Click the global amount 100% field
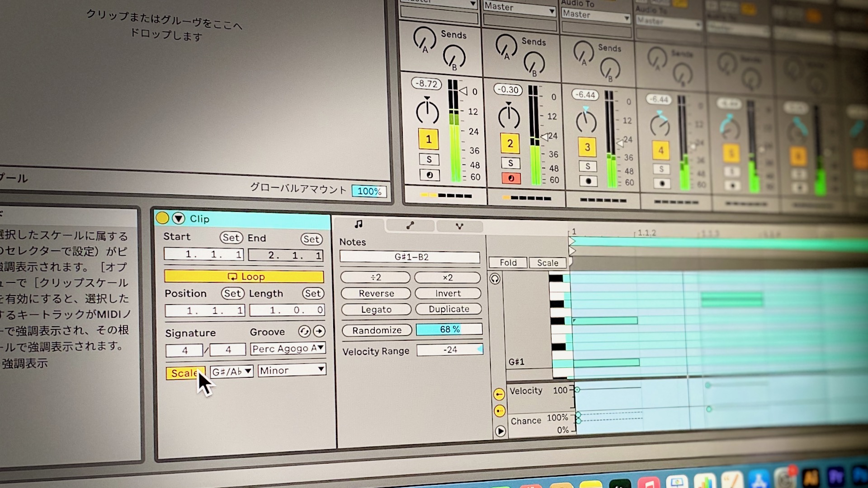The width and height of the screenshot is (868, 488). pyautogui.click(x=369, y=191)
